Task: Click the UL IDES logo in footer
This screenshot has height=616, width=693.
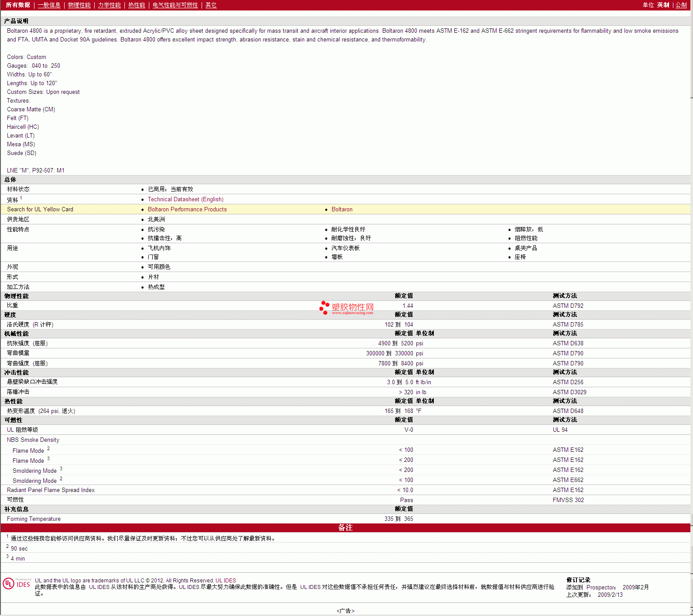Action: pyautogui.click(x=17, y=584)
